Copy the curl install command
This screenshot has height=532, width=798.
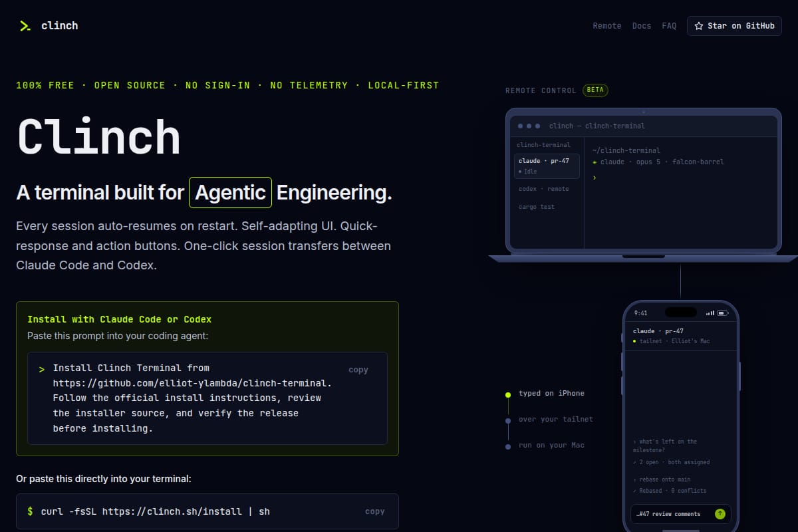coord(375,511)
